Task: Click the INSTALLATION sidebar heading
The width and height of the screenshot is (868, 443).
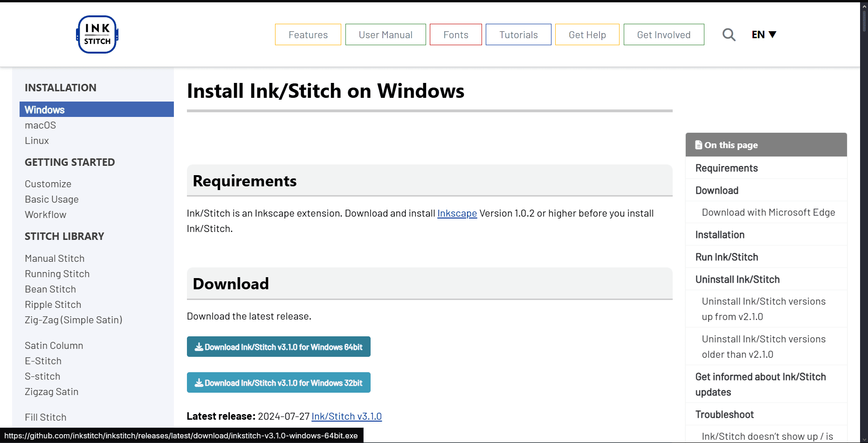Action: coord(61,88)
